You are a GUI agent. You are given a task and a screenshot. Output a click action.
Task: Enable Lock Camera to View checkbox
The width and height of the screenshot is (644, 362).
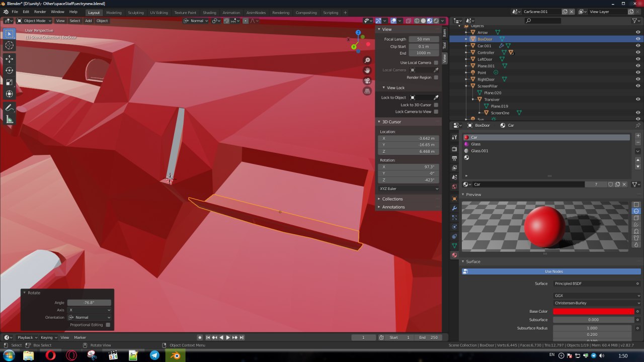click(x=436, y=112)
